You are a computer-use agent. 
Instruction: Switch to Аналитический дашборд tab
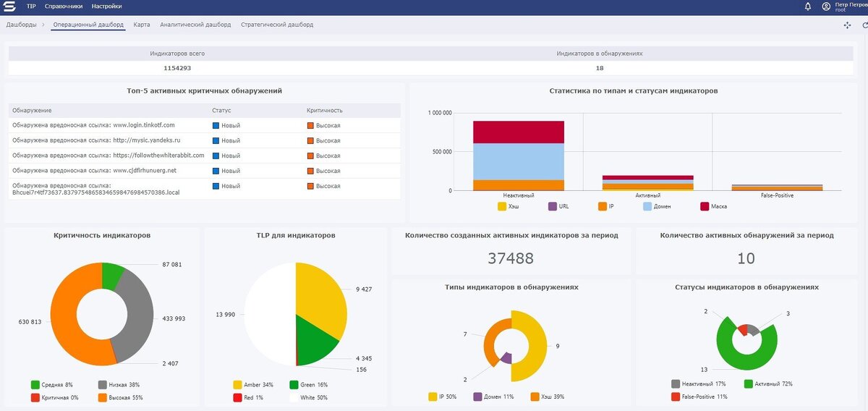tap(195, 25)
